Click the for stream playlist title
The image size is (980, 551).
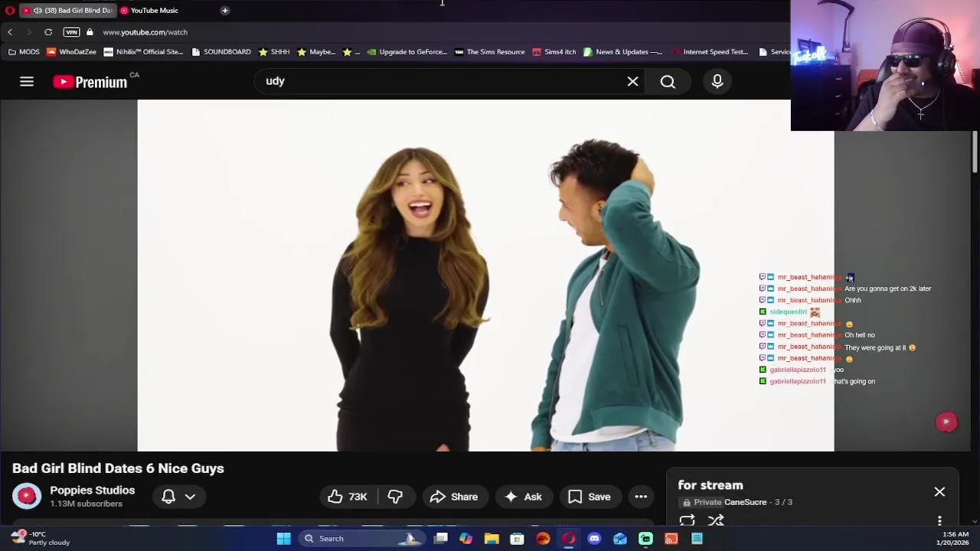710,485
